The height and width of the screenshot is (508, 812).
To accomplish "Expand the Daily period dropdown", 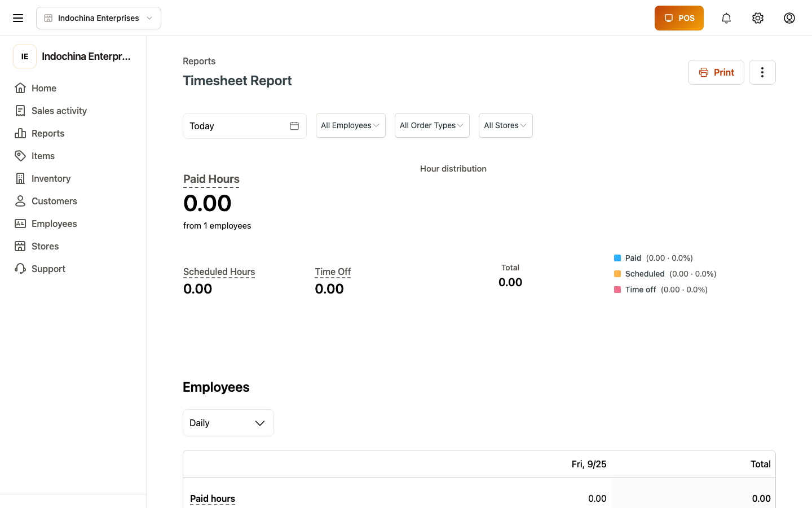I will pos(228,423).
